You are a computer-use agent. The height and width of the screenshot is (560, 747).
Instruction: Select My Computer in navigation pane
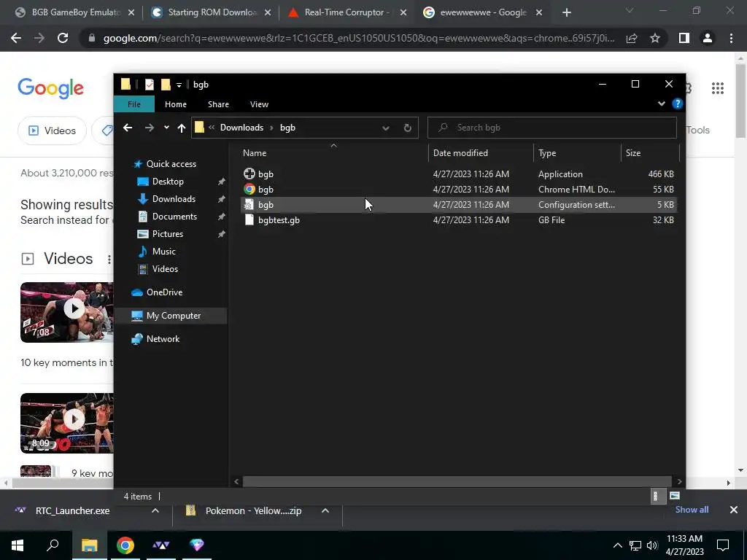pos(174,316)
